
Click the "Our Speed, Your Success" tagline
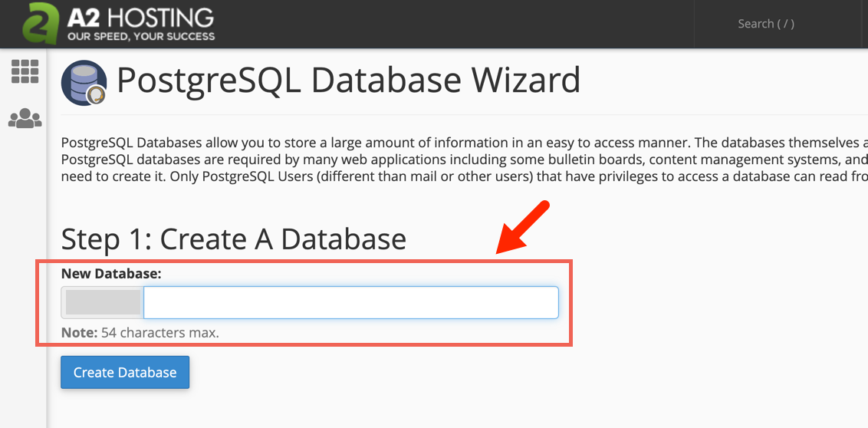point(140,36)
